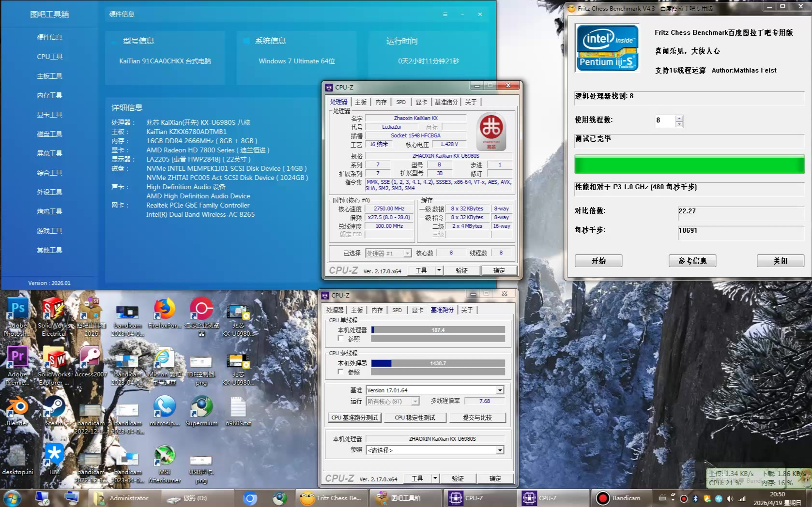Click 验证 in upper CPU-Z window
This screenshot has width=812, height=507.
tap(461, 270)
